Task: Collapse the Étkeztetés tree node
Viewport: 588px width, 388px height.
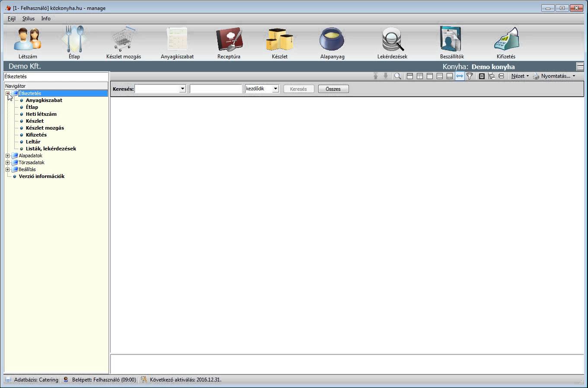Action: tap(7, 93)
